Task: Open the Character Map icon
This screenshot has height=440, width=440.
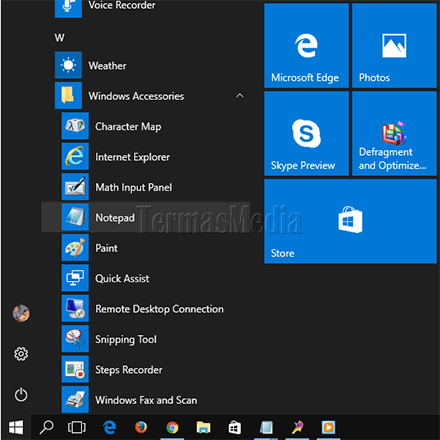Action: (75, 126)
